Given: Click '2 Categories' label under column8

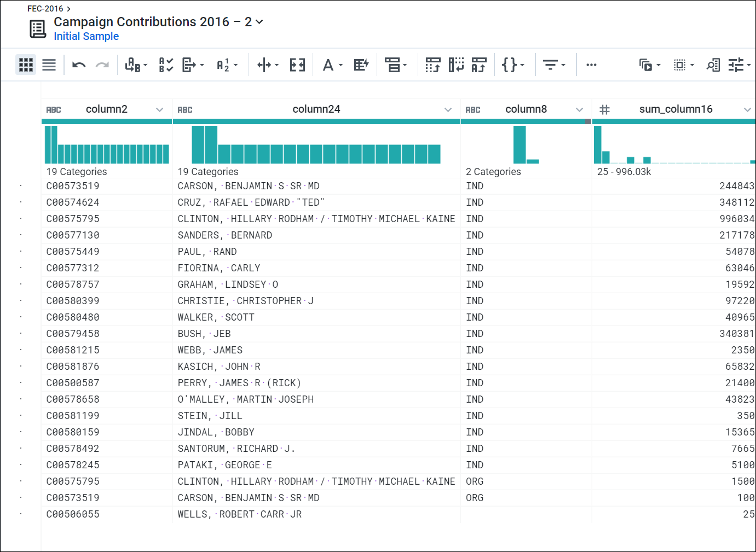Looking at the screenshot, I should [493, 172].
